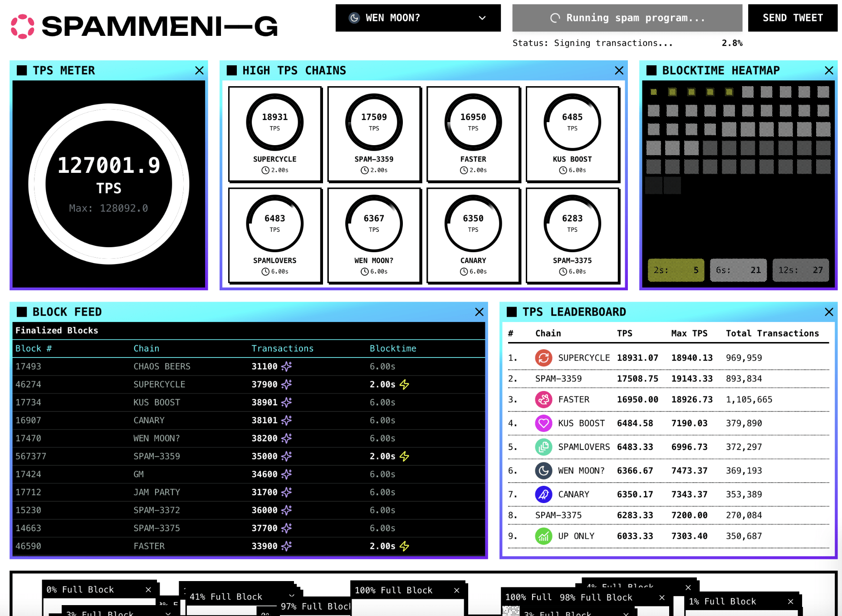Click the 2s blocktime legend swatch
Viewport: 842px width, 616px height.
(676, 270)
